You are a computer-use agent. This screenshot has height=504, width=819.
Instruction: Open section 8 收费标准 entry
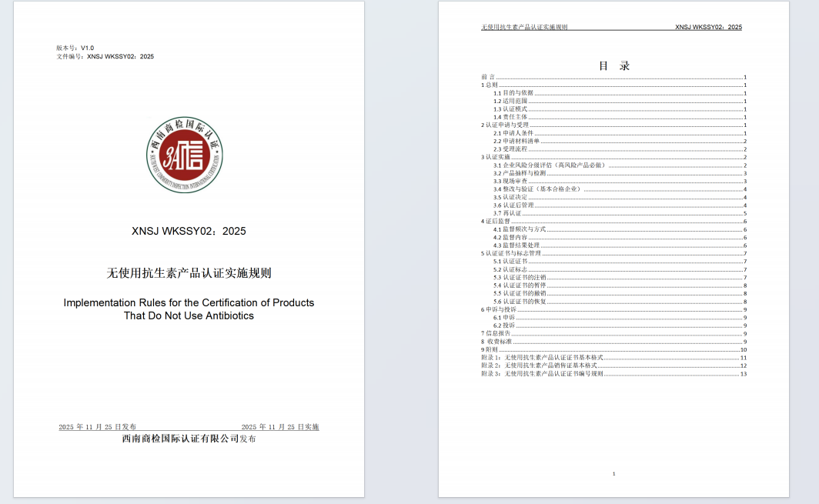(496, 342)
